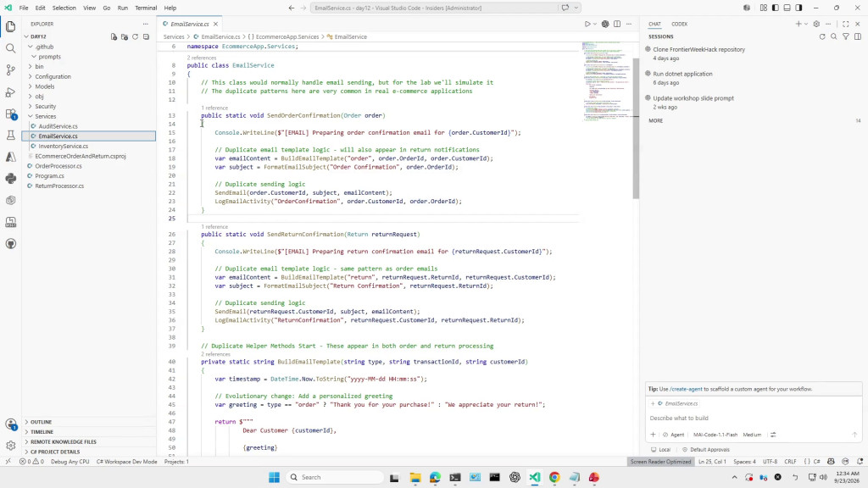Image resolution: width=868 pixels, height=488 pixels.
Task: Open the GitHub view in the activity bar
Action: click(10, 243)
